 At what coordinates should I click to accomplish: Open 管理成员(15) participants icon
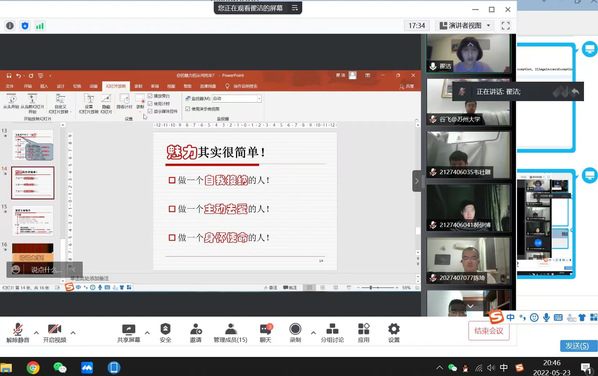[x=230, y=333]
